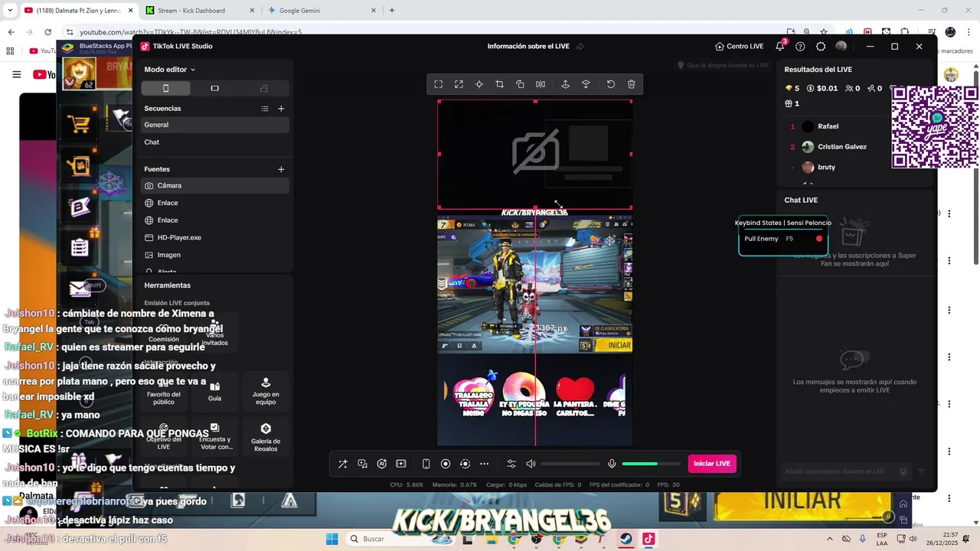Screen dimensions: 980x551
Task: Select the General scene
Action: [215, 125]
